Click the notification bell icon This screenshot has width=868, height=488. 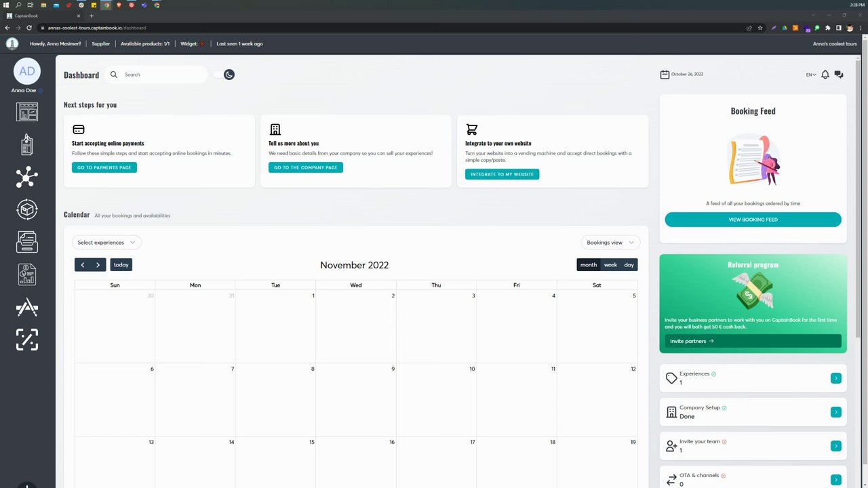825,75
